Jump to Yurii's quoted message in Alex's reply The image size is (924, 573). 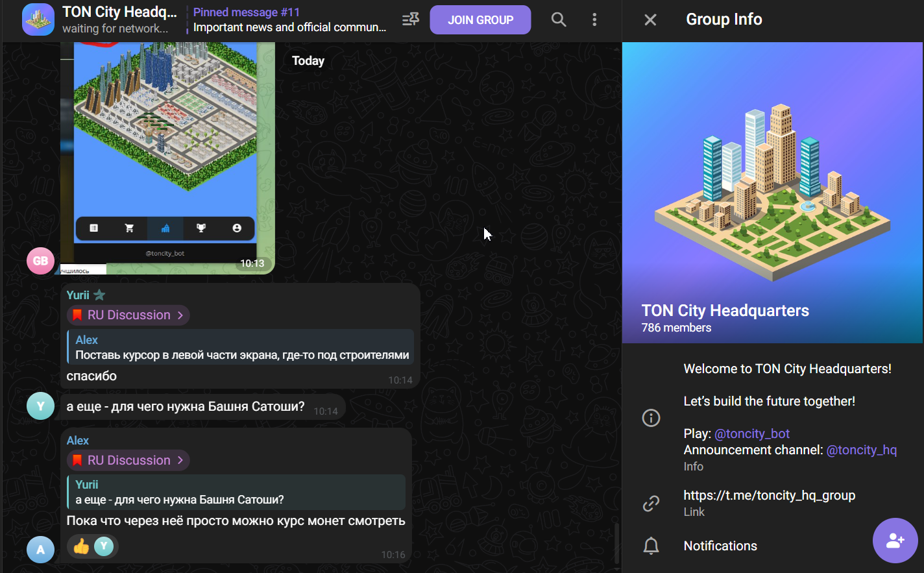(x=236, y=493)
